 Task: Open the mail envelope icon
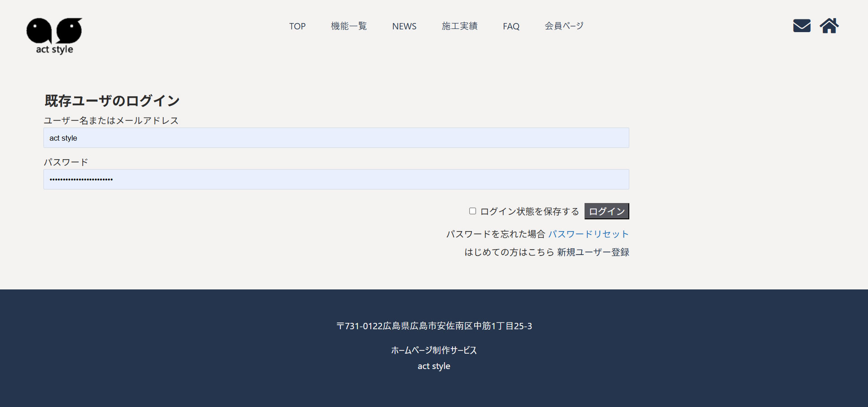click(x=802, y=26)
